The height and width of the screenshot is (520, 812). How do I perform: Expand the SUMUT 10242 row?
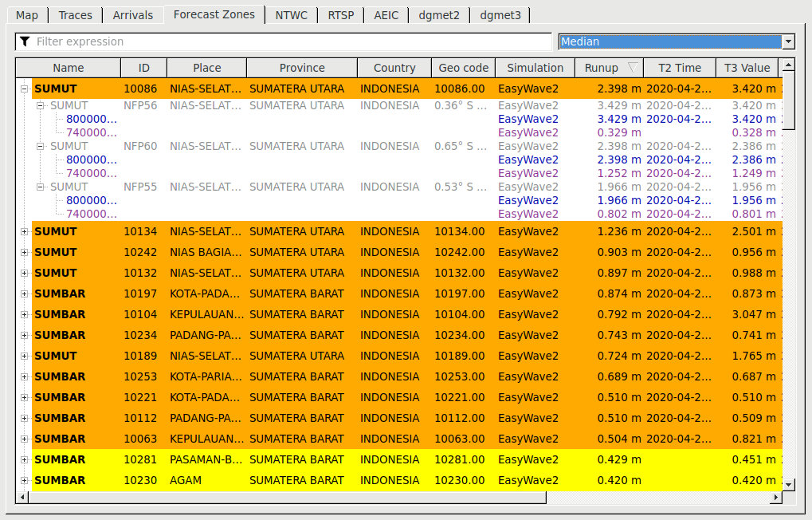25,253
